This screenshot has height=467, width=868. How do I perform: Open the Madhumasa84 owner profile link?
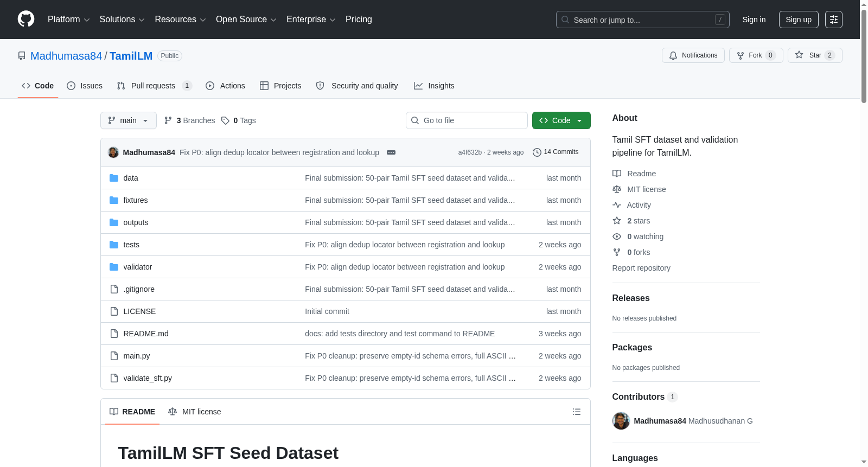pos(66,56)
